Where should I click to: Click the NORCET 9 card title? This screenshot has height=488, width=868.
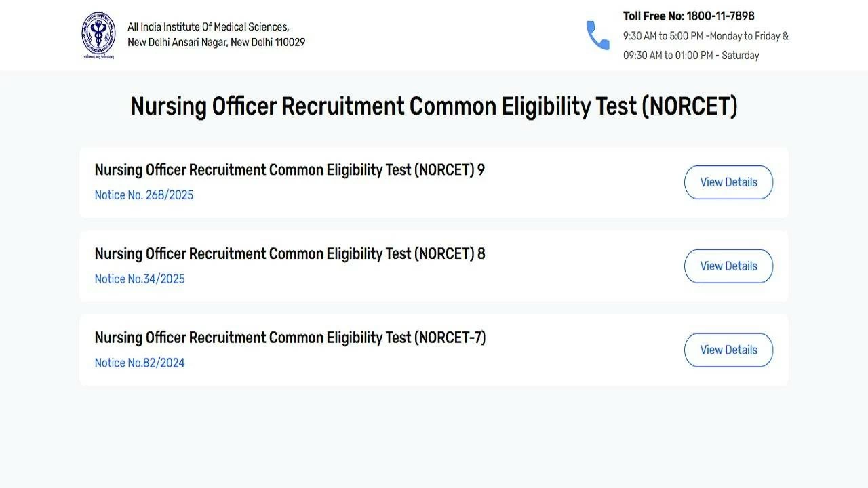coord(290,169)
